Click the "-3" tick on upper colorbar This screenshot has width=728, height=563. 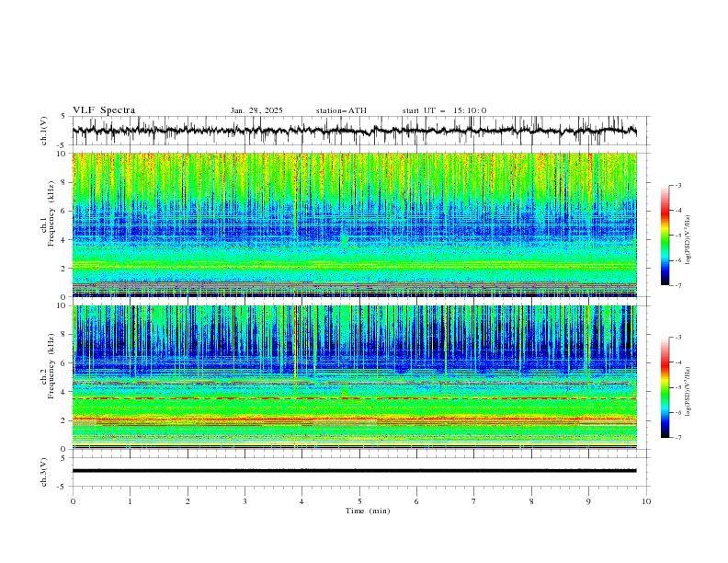[677, 185]
